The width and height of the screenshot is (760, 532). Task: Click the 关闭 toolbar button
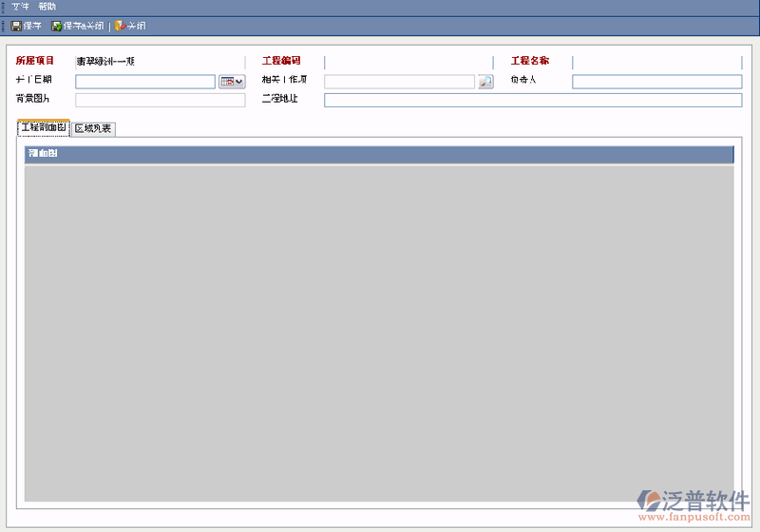point(130,26)
